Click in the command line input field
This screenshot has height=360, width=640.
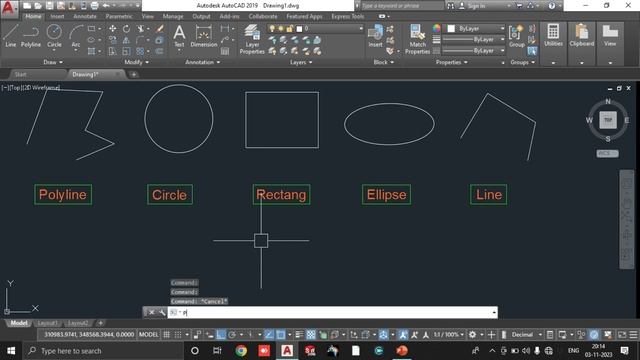(x=332, y=312)
